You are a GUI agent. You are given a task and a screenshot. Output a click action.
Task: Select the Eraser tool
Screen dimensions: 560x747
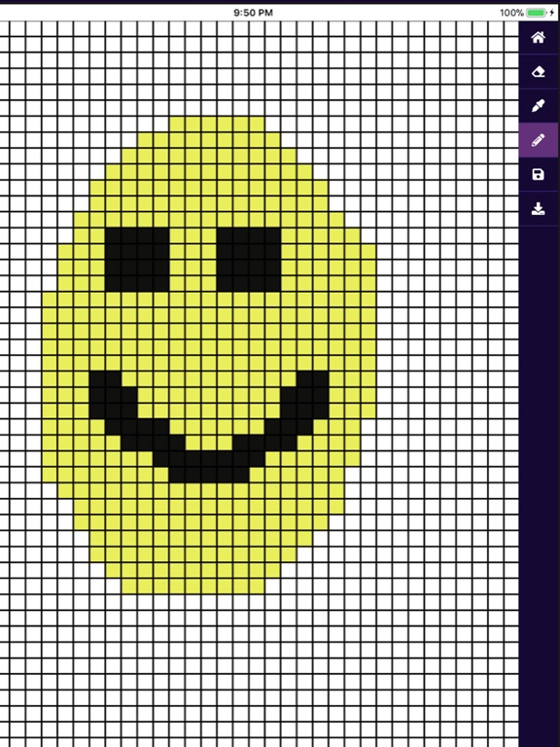point(538,71)
